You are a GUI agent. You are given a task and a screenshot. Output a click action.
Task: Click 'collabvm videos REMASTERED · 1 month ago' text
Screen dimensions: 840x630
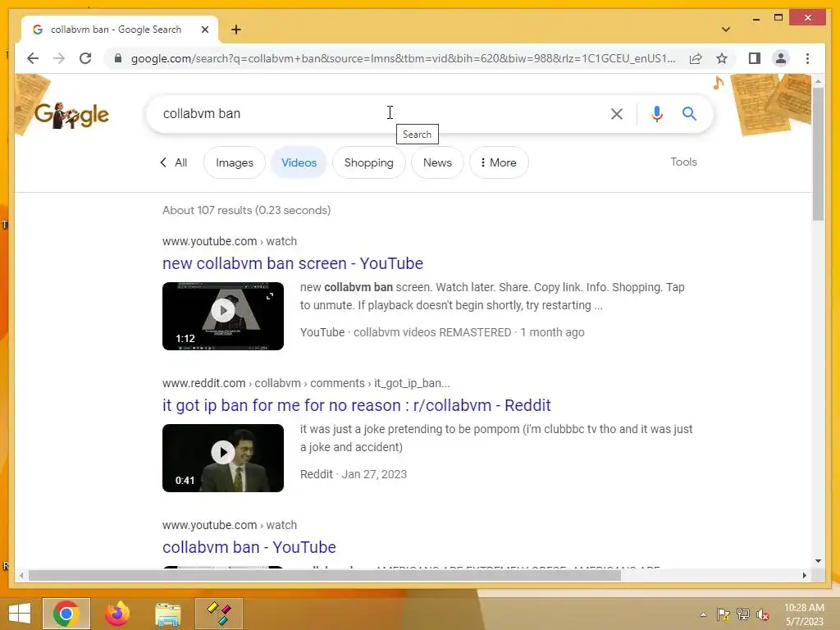(468, 332)
